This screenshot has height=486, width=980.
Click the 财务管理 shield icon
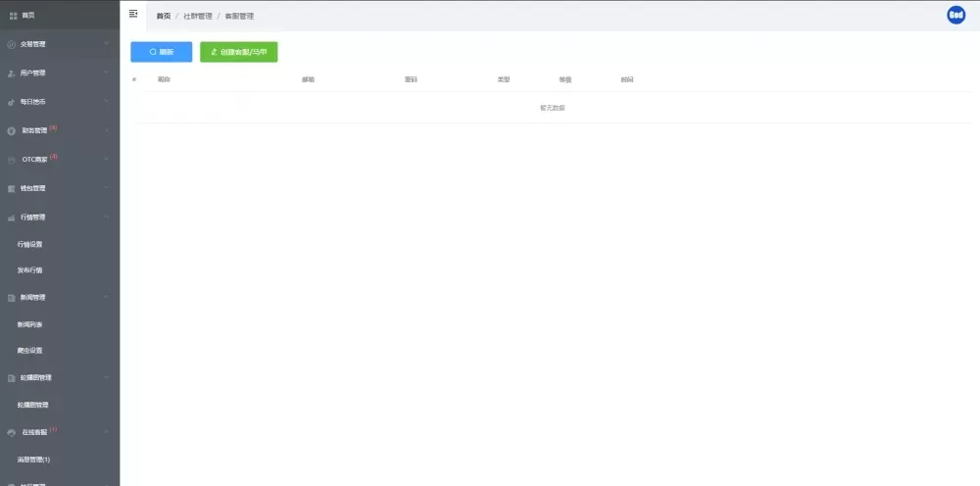click(x=12, y=130)
